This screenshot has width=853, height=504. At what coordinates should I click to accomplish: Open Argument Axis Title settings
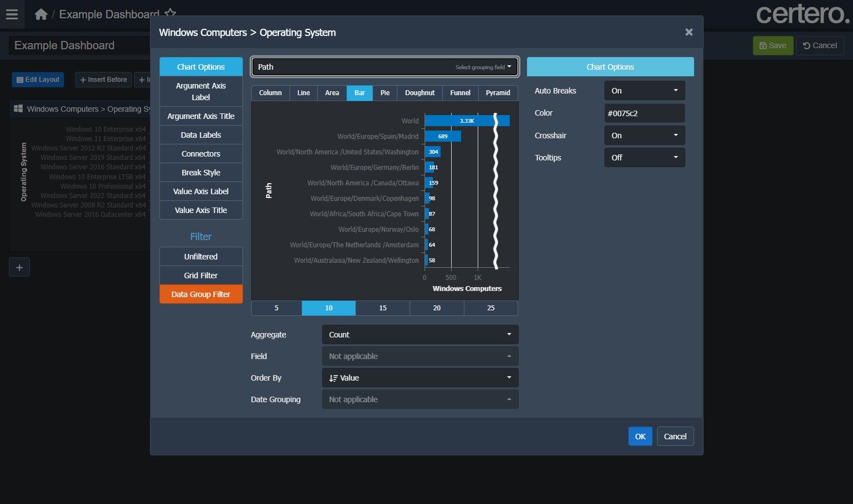click(201, 116)
